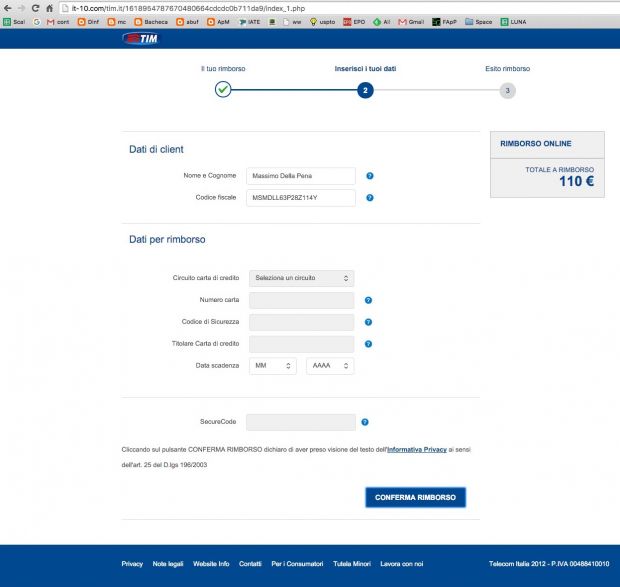The image size is (620, 587).
Task: Show help for Titolare Carta di credito
Action: 368,344
